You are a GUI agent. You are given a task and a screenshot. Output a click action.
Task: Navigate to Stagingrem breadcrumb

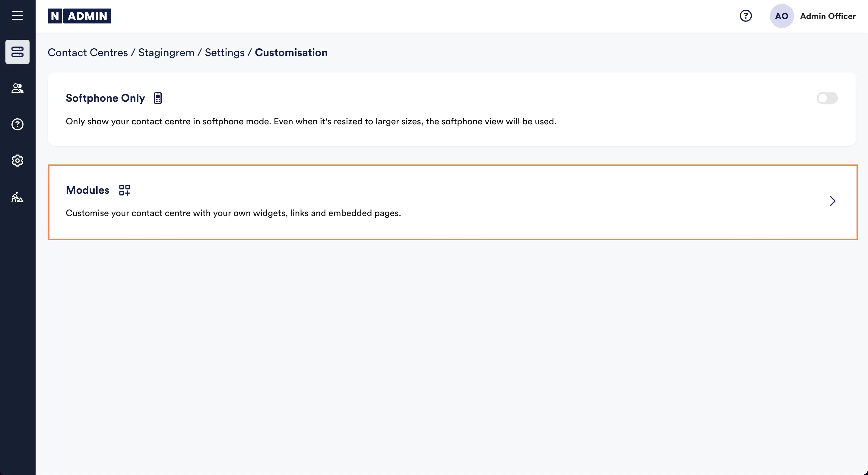[166, 53]
